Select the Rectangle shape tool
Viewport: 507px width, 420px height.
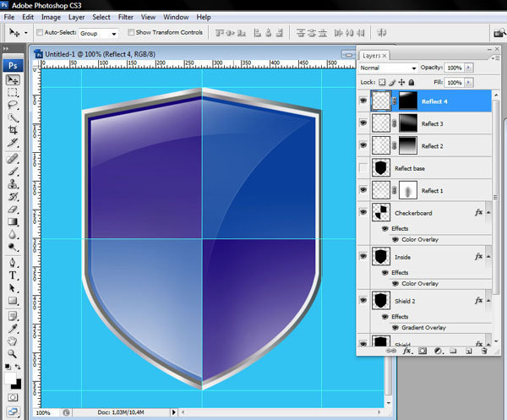(13, 301)
